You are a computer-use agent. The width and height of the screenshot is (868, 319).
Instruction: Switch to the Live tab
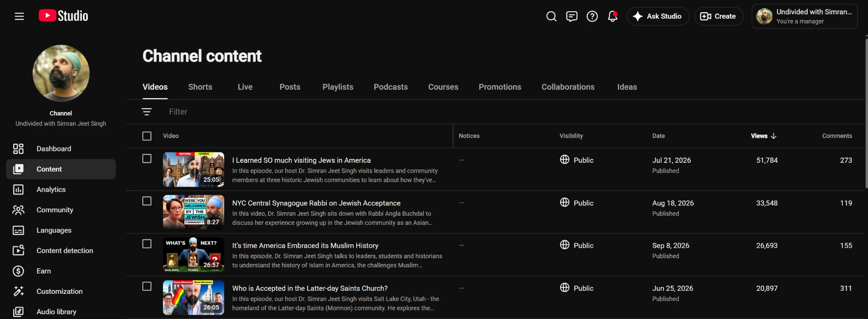pyautogui.click(x=245, y=87)
